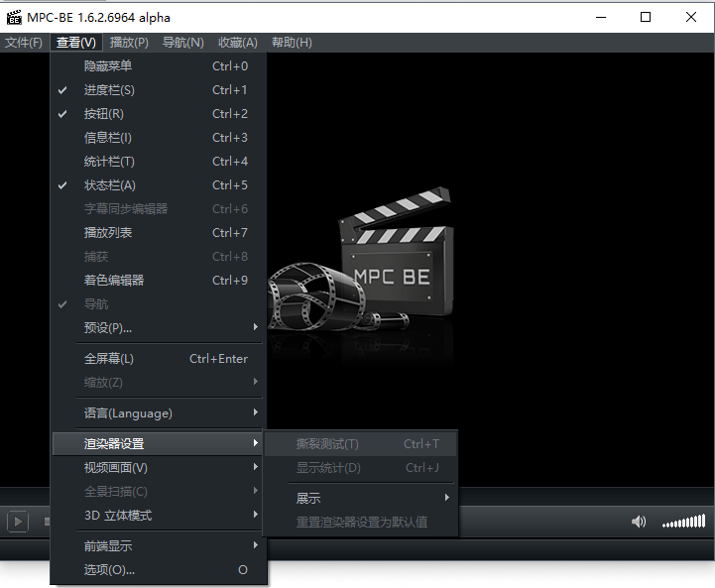Open the 播放(P) menu
The height and width of the screenshot is (588, 715).
(129, 43)
